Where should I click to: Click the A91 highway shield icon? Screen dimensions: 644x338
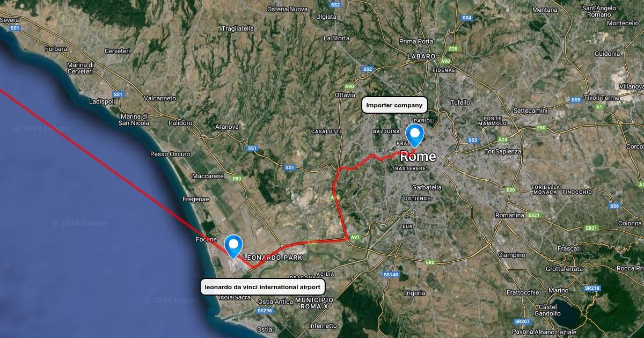point(355,237)
